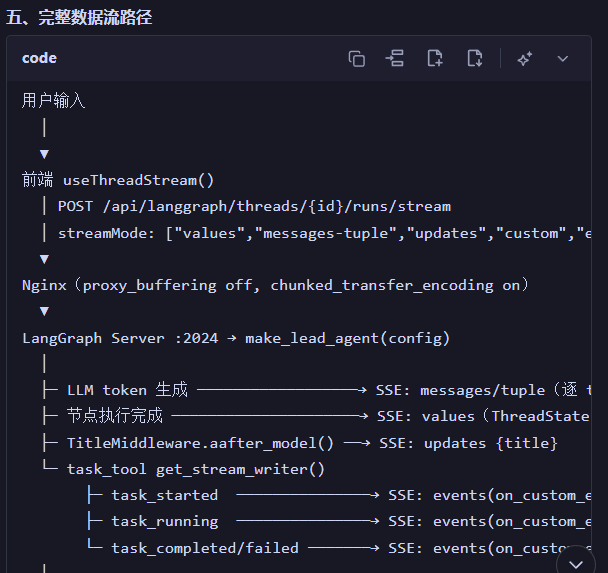Click the new file with plus icon
Image resolution: width=608 pixels, height=573 pixels.
(x=435, y=59)
